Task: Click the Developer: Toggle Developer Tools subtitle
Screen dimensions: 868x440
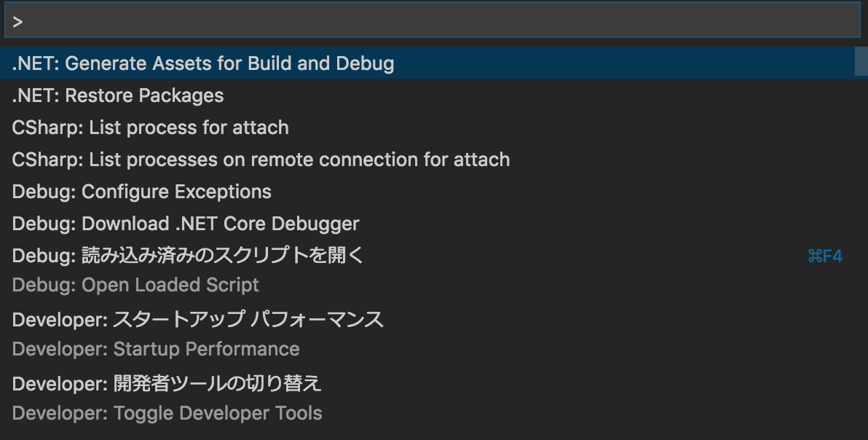Action: pyautogui.click(x=167, y=413)
